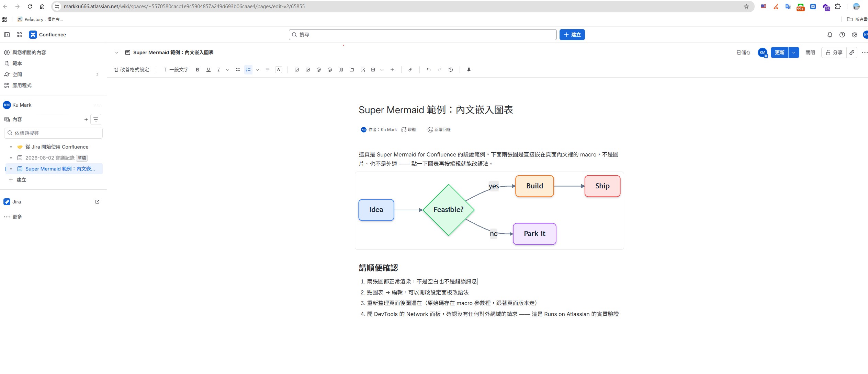This screenshot has height=374, width=868.
Task: Insert a hyperlink from the toolbar
Action: [410, 70]
